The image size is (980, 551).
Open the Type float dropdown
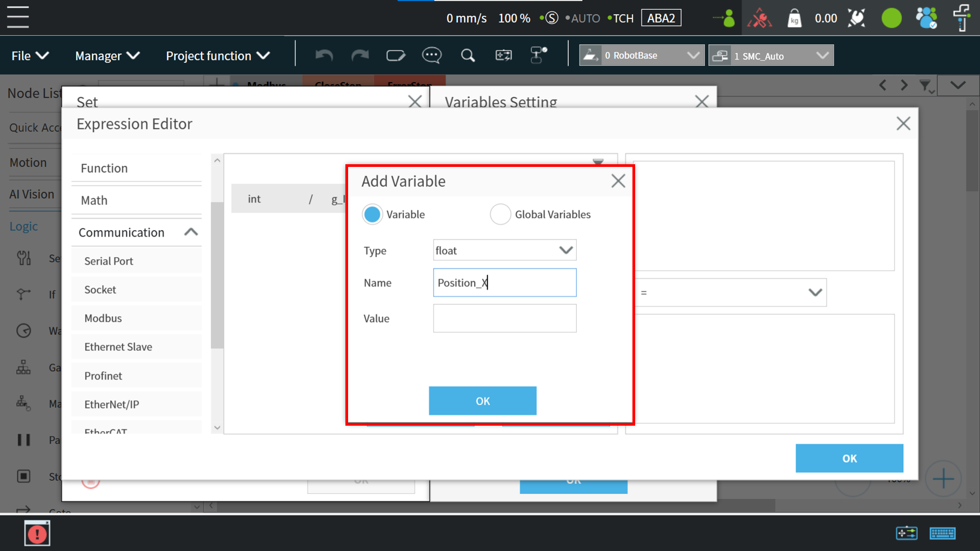pos(504,250)
